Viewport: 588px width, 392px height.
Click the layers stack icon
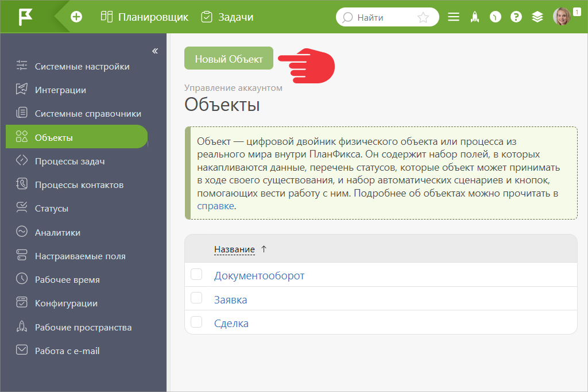537,17
